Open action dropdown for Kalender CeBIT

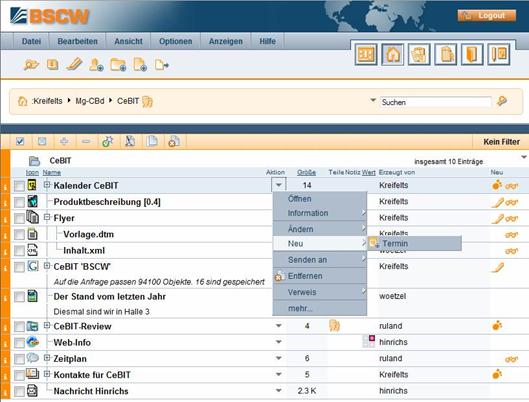pyautogui.click(x=279, y=185)
